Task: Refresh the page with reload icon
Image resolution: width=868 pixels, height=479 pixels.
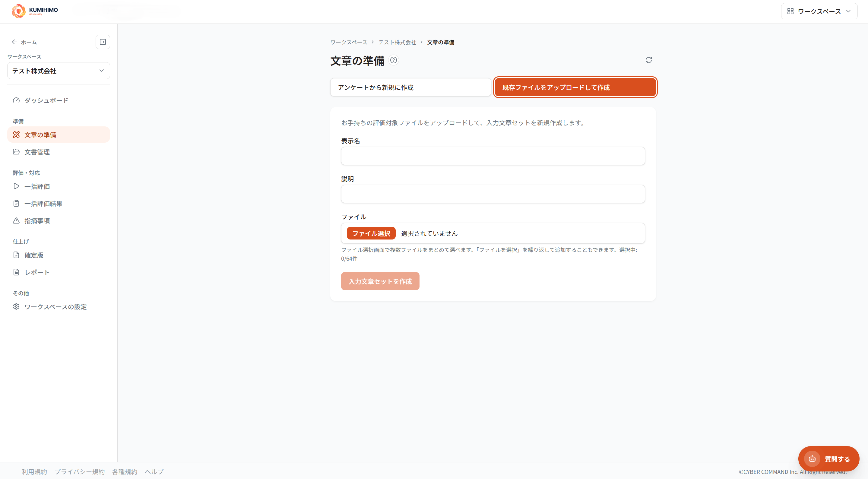Action: (649, 60)
